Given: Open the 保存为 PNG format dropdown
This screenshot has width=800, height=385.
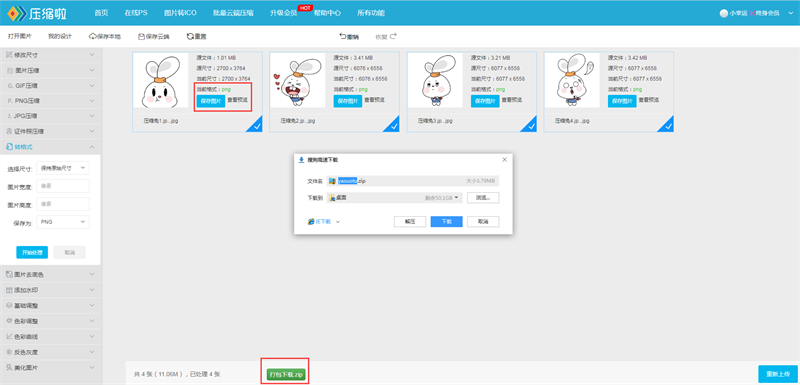Looking at the screenshot, I should click(x=63, y=222).
